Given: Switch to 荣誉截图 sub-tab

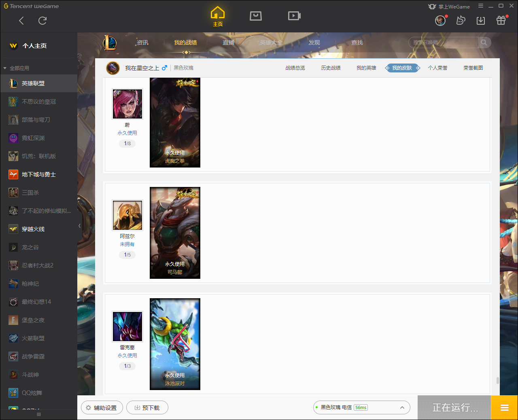Looking at the screenshot, I should coord(473,68).
